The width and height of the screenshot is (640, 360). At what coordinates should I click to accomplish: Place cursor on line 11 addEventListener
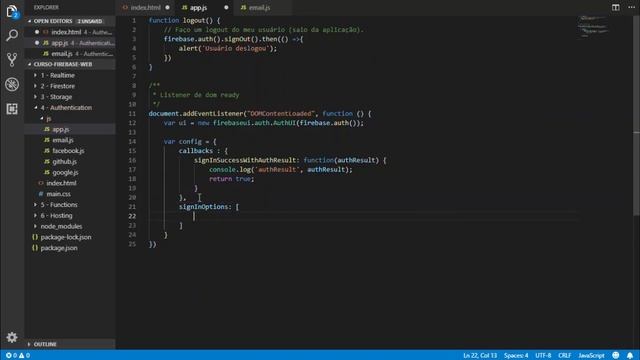[212, 113]
